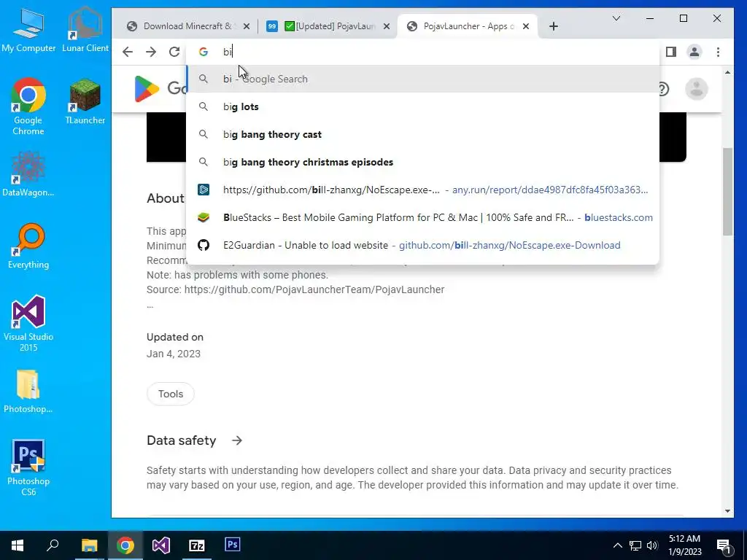Go back with the browser back arrow
The image size is (747, 560).
[x=127, y=52]
